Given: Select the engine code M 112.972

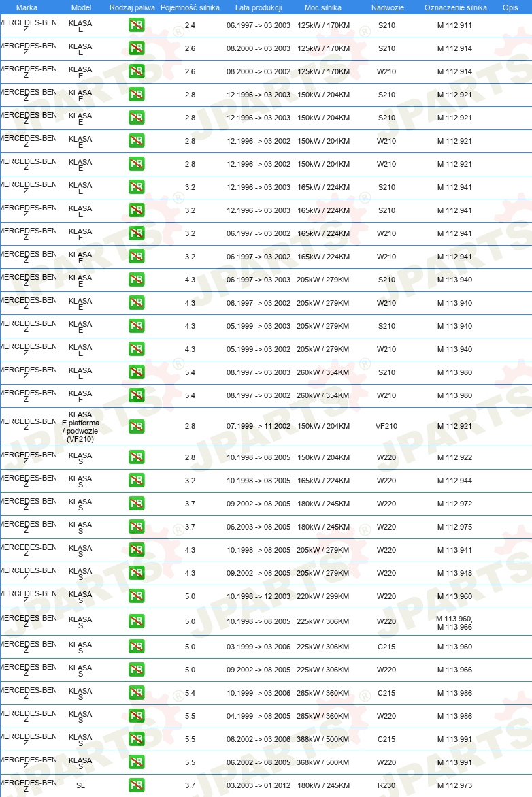Looking at the screenshot, I should click(x=454, y=503).
